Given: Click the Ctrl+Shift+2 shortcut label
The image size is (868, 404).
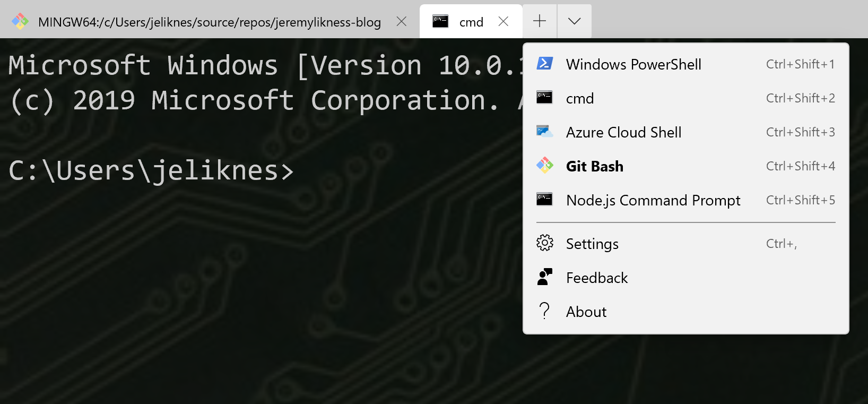Looking at the screenshot, I should coord(800,98).
